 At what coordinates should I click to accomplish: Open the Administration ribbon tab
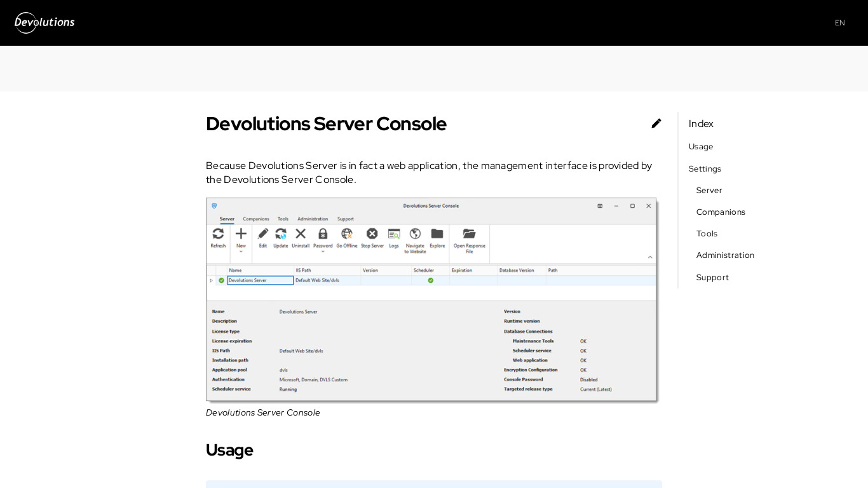pos(313,219)
